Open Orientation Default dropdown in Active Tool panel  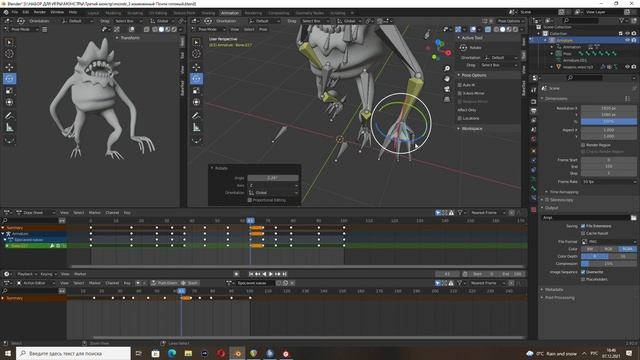point(501,58)
